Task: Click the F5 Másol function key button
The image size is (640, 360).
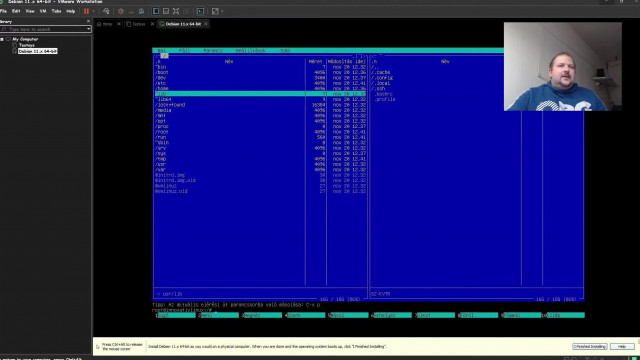Action: coord(348,315)
